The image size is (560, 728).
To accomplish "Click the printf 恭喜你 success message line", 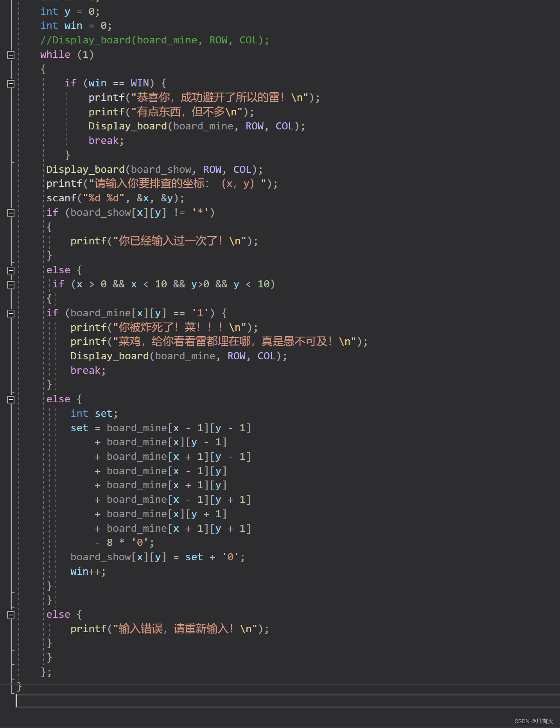I will (x=204, y=98).
